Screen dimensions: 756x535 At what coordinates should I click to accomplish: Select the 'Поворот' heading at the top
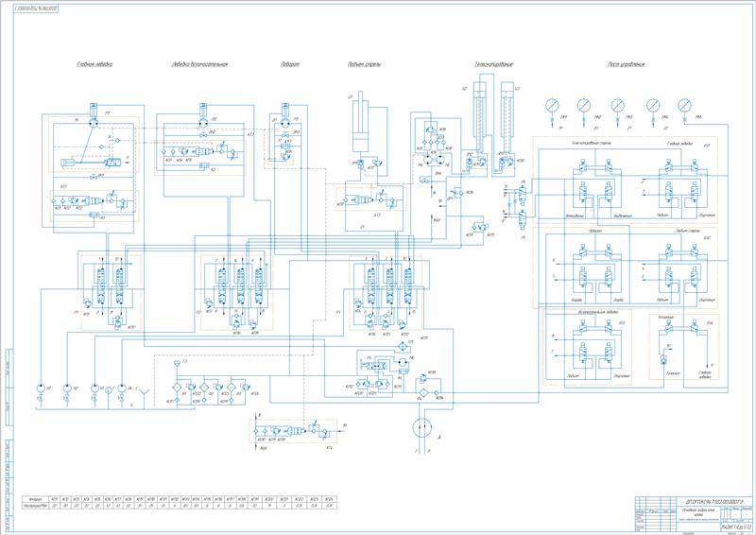[x=290, y=64]
